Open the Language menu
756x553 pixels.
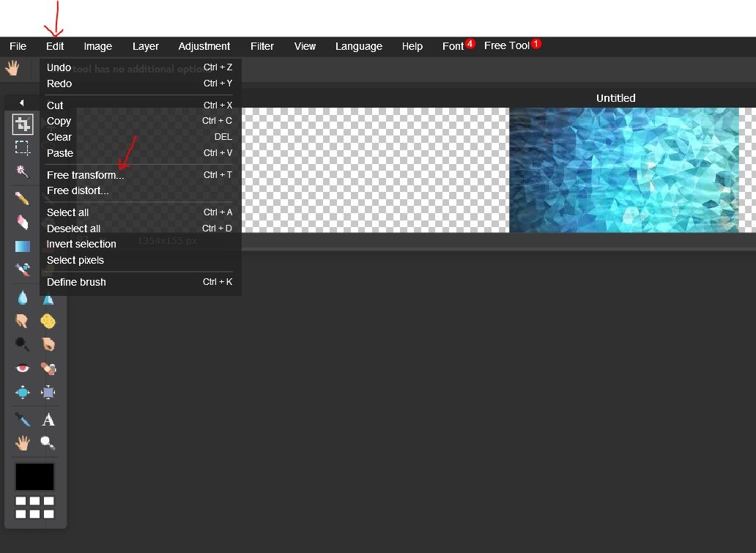point(359,46)
